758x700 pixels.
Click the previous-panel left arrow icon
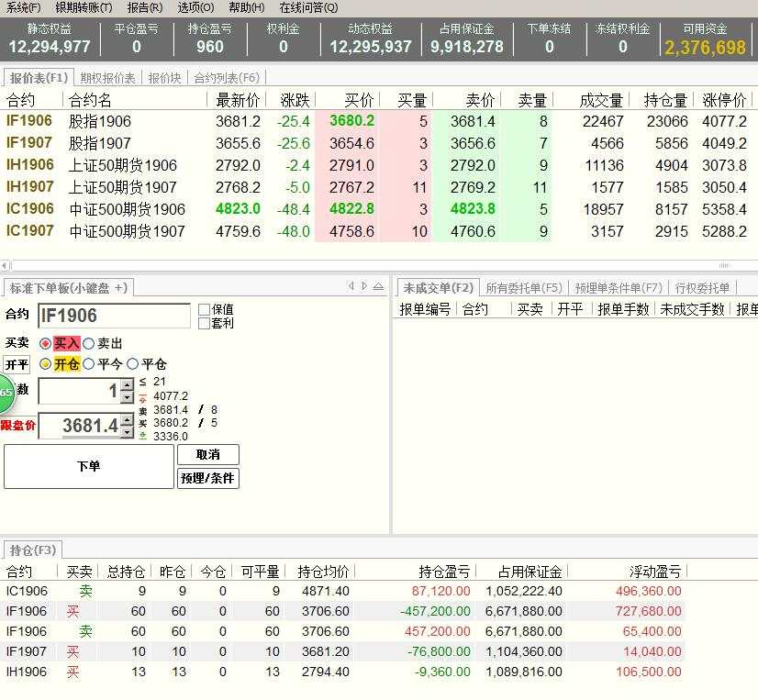tap(351, 286)
